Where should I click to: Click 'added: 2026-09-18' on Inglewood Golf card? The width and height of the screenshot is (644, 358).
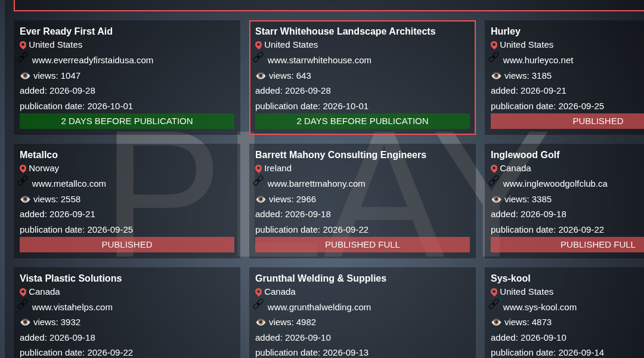[x=528, y=214]
